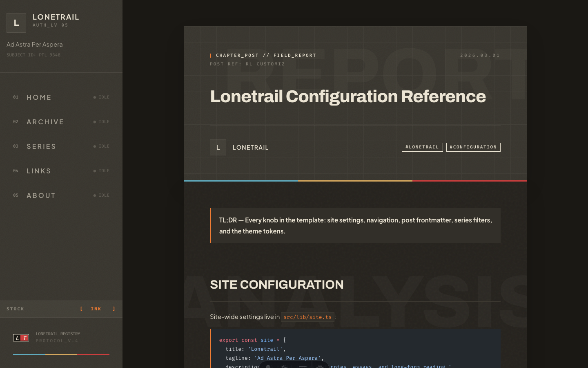This screenshot has width=588, height=368.
Task: Open the Home navigation item
Action: coord(61,97)
